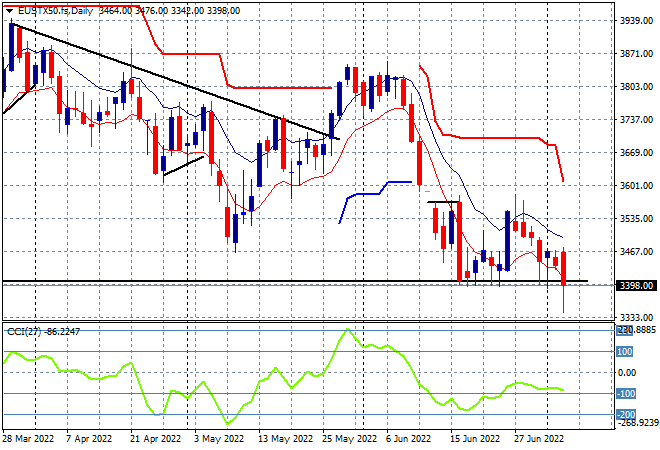Select the short black line near 3565
This screenshot has height=450, width=660.
coord(443,202)
